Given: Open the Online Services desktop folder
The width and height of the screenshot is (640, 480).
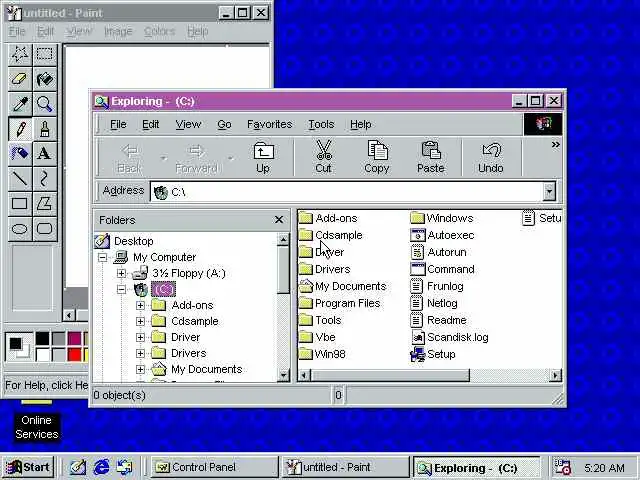Looking at the screenshot, I should point(37,427).
